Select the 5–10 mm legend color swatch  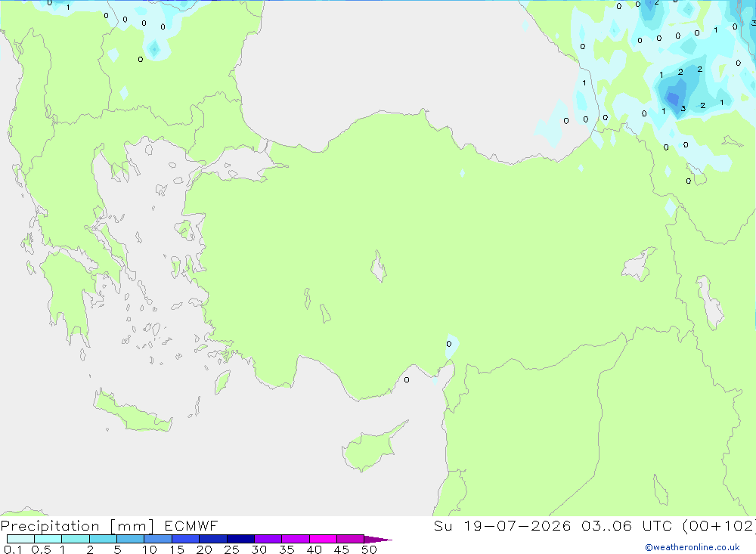[130, 539]
